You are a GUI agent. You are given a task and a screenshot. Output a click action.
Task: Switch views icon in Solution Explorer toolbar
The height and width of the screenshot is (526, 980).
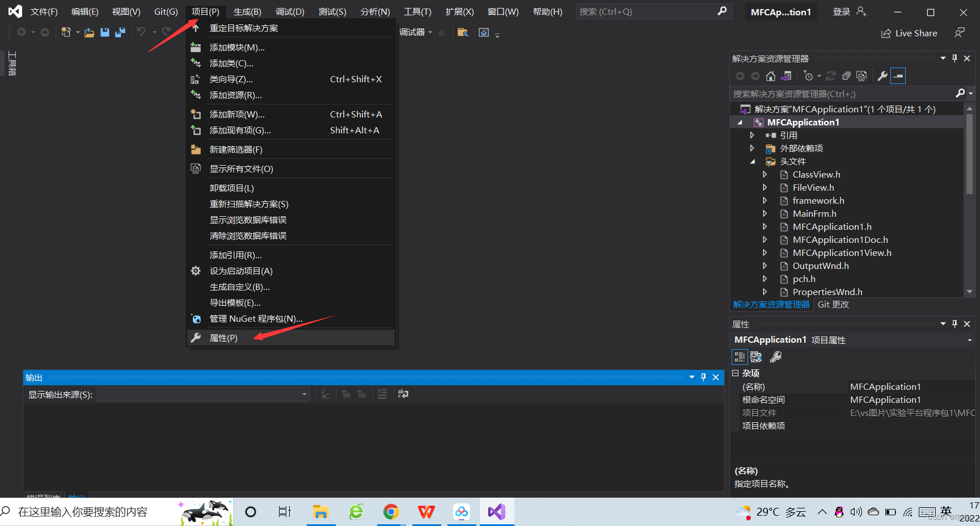(x=786, y=76)
